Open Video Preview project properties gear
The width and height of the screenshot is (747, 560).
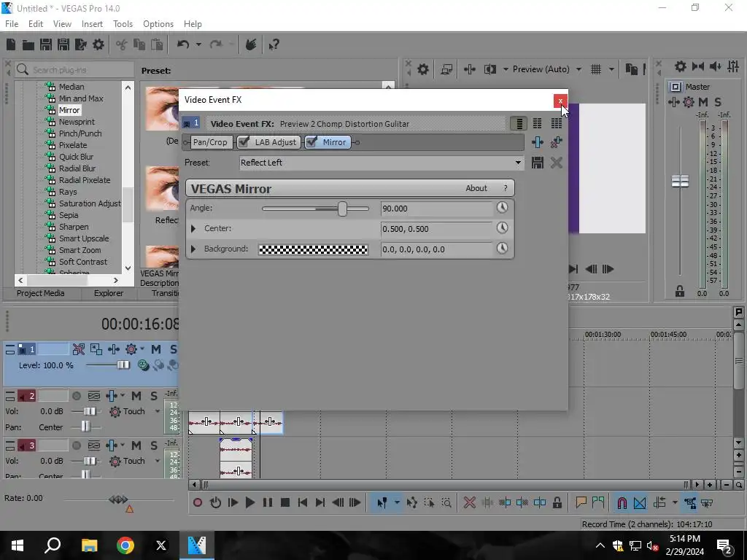coord(423,69)
